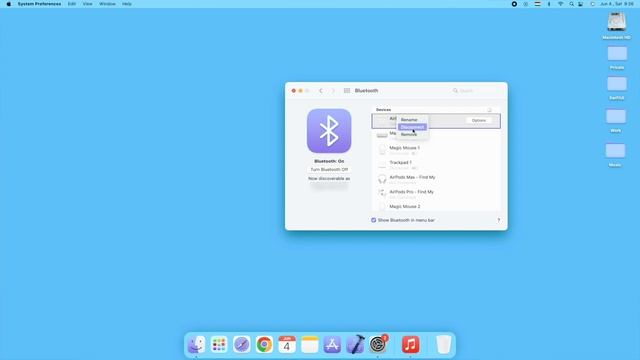Open the Apple menu
The image size is (640, 360).
coord(9,4)
